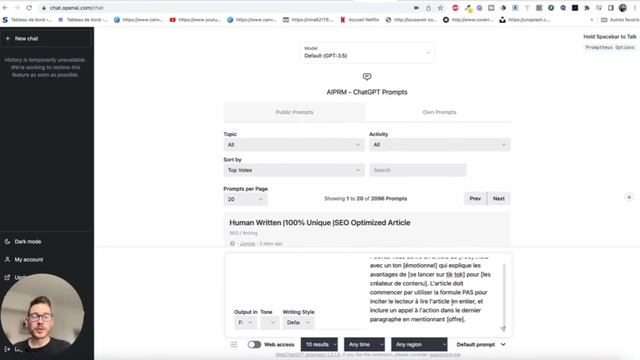The width and height of the screenshot is (640, 360).
Task: Open the blue square extension icon
Action: [x=515, y=8]
